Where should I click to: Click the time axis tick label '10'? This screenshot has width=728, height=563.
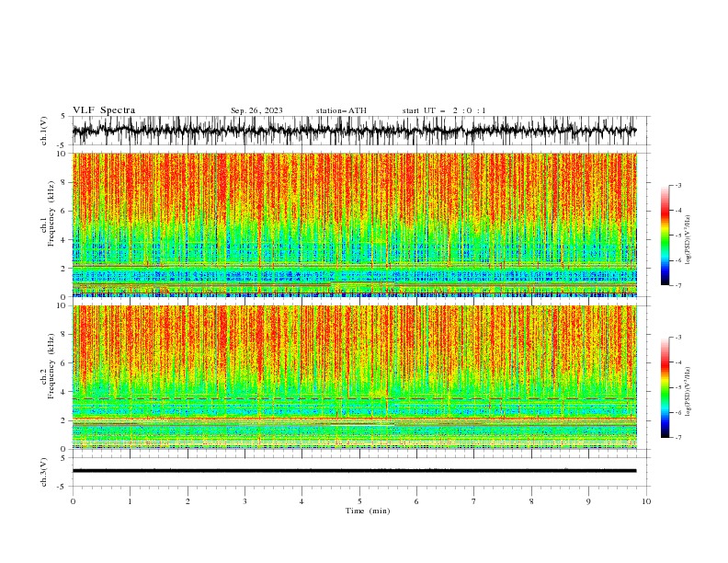point(646,501)
